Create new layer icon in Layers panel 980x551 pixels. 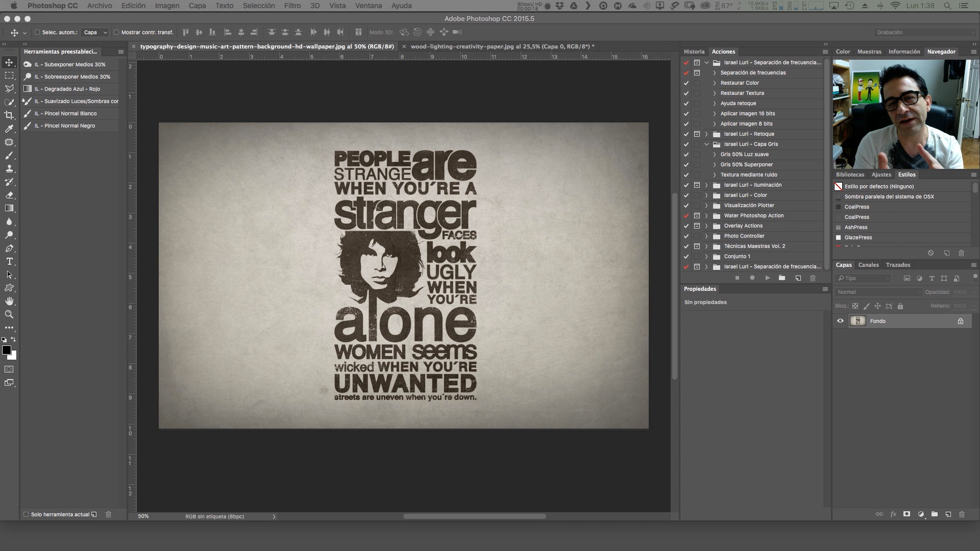click(x=948, y=514)
